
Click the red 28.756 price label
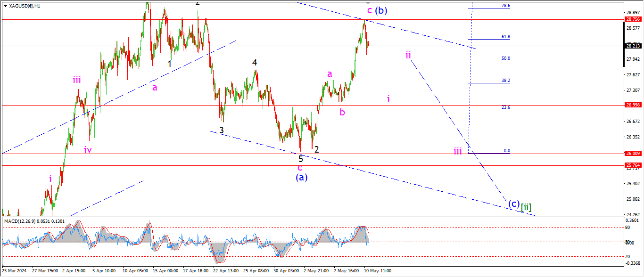pyautogui.click(x=632, y=19)
